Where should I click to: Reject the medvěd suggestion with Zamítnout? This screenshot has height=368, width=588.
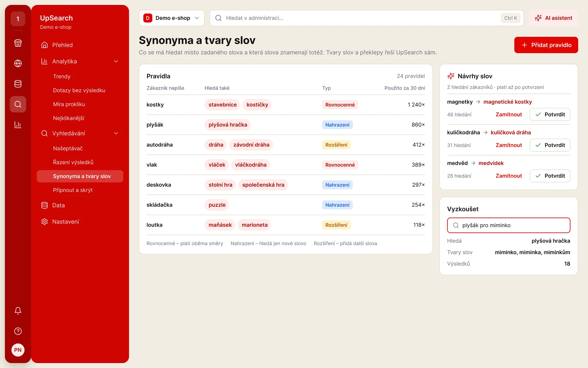click(509, 176)
